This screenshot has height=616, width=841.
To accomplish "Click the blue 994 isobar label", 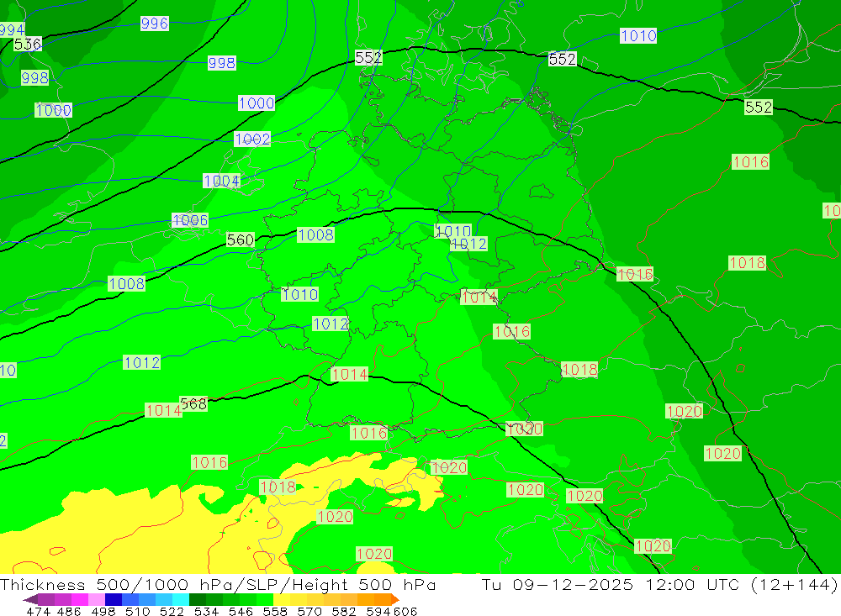I will click(12, 29).
